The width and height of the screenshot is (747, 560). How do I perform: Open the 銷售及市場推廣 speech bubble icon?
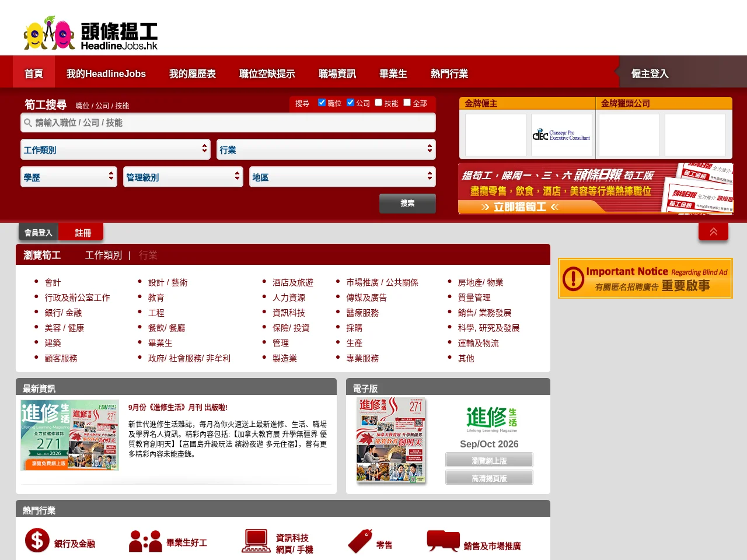(444, 541)
